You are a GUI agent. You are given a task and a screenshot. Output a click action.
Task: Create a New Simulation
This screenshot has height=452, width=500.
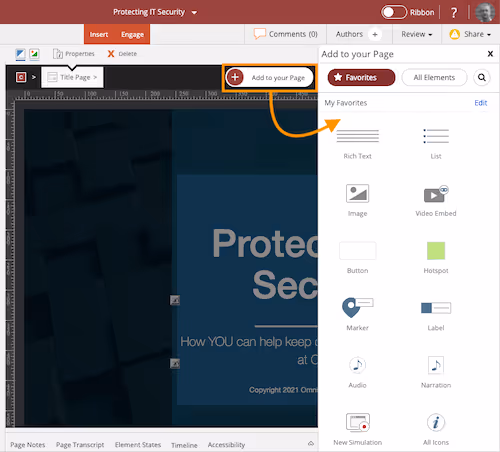tap(357, 429)
